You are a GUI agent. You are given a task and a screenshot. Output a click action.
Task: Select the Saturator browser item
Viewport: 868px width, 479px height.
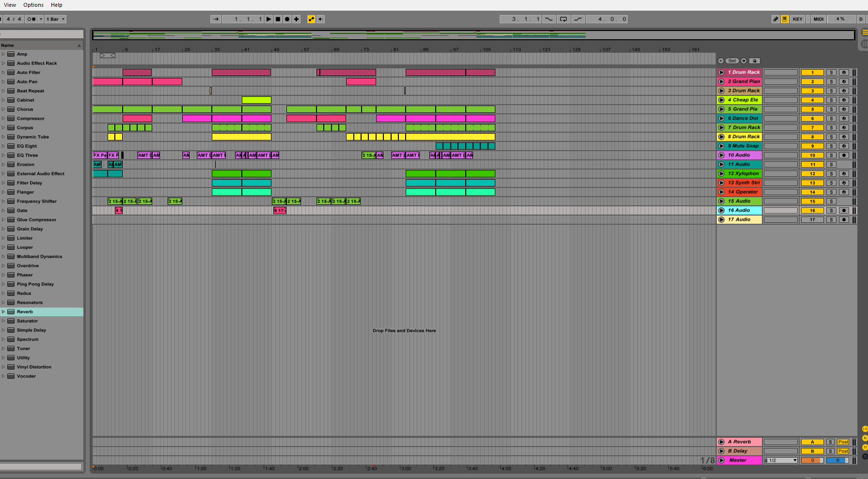pos(27,321)
